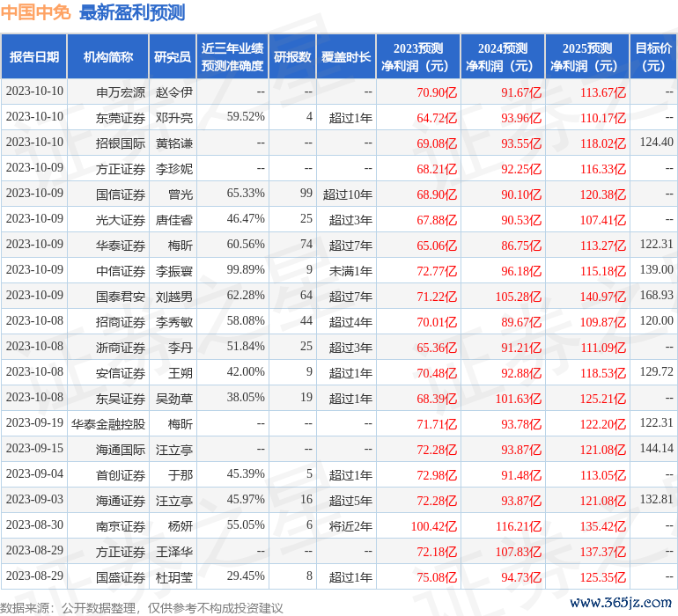Select the 机构简称 column header
The height and width of the screenshot is (616, 678).
click(108, 57)
